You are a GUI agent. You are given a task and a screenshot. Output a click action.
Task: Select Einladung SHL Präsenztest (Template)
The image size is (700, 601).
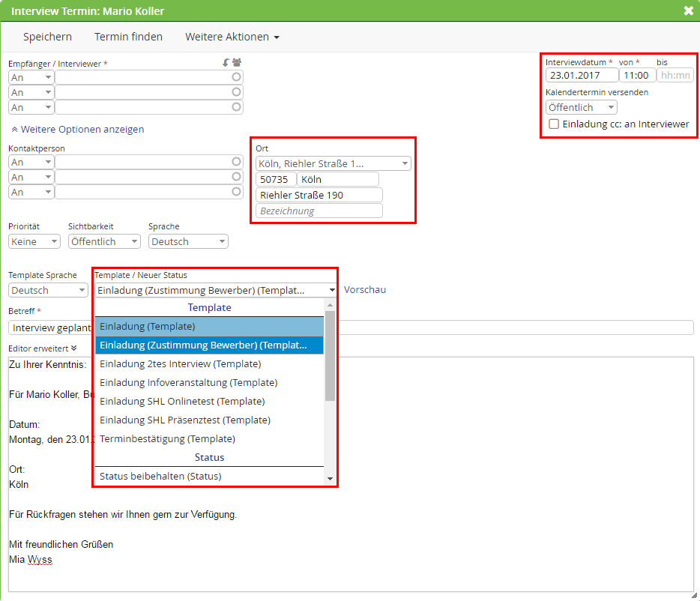(209, 420)
